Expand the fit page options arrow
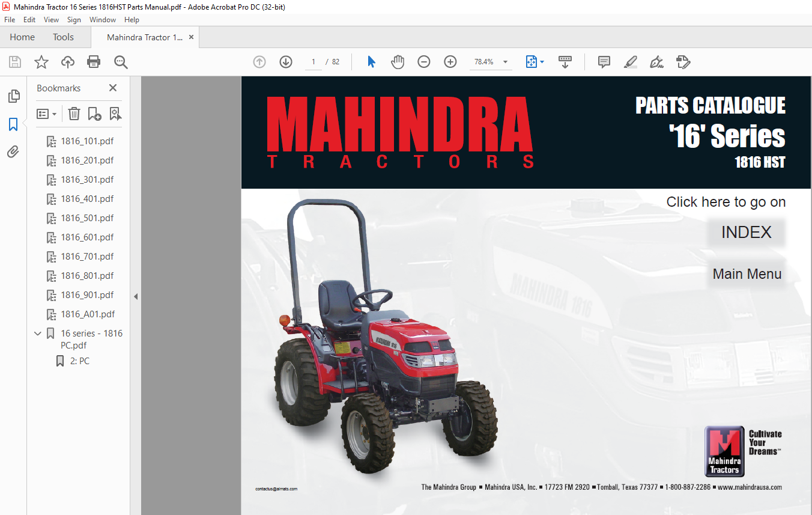Viewport: 812px width, 515px height. pos(542,62)
